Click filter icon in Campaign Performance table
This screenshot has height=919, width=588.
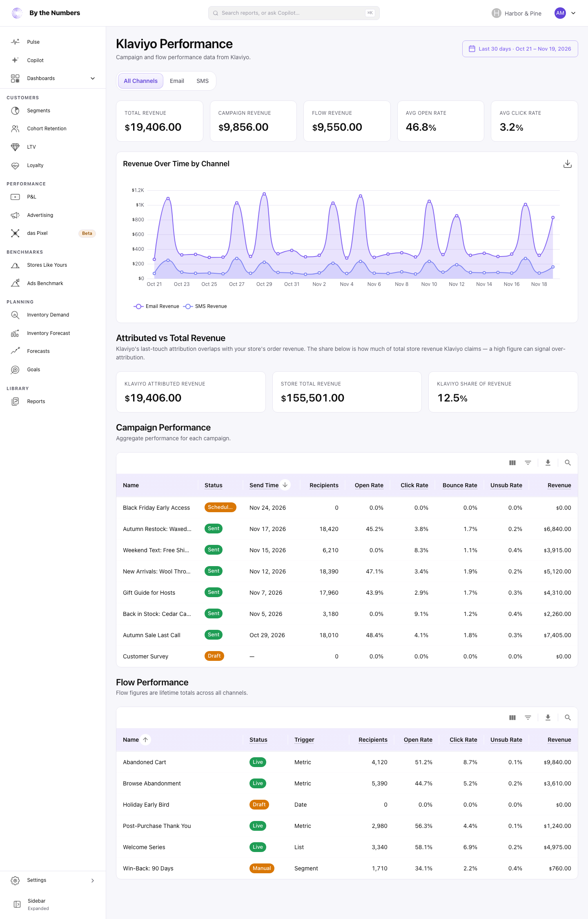[x=528, y=463]
